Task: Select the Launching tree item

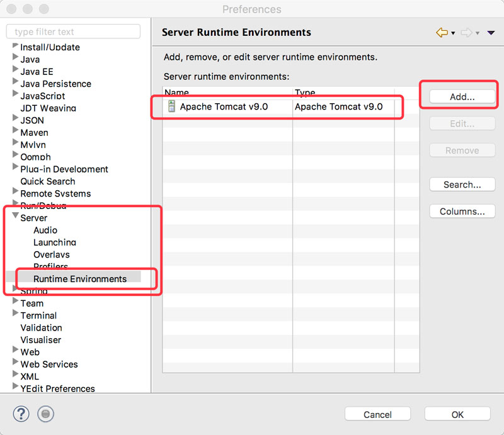Action: tap(55, 242)
